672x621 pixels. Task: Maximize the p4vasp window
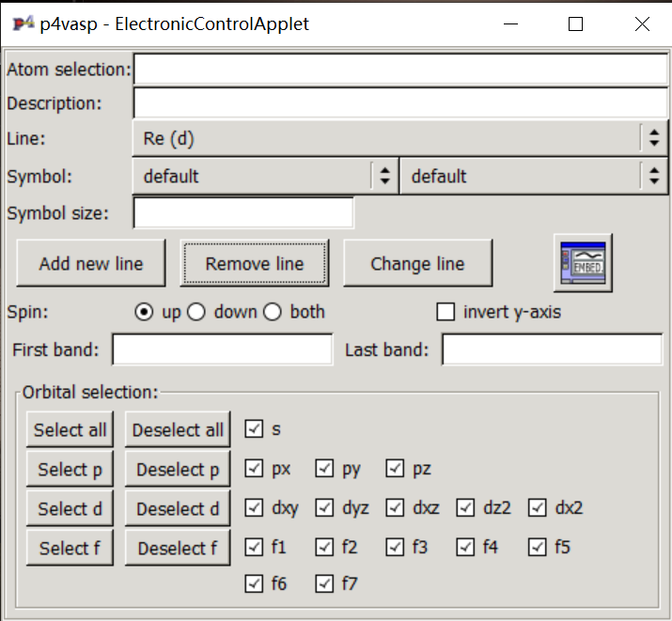tap(575, 24)
